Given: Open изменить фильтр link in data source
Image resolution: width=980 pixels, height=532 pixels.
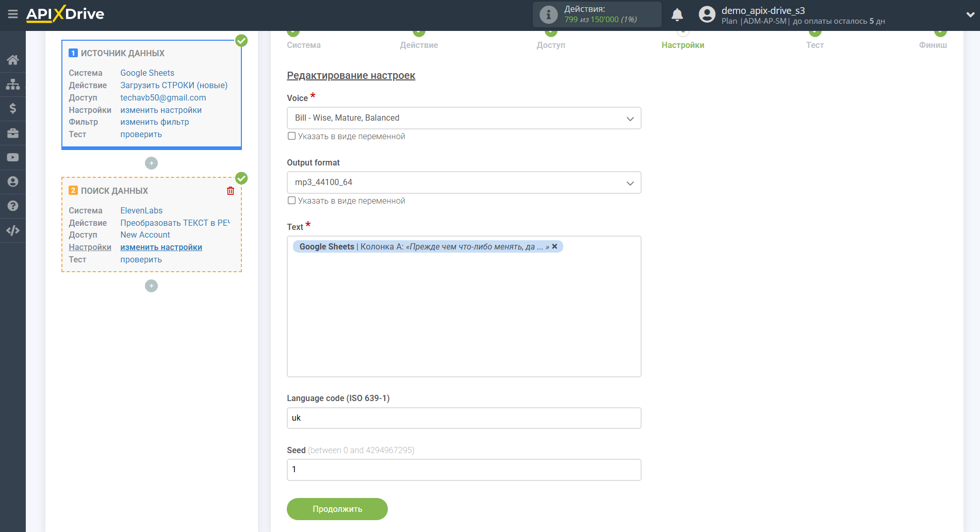Looking at the screenshot, I should (154, 122).
